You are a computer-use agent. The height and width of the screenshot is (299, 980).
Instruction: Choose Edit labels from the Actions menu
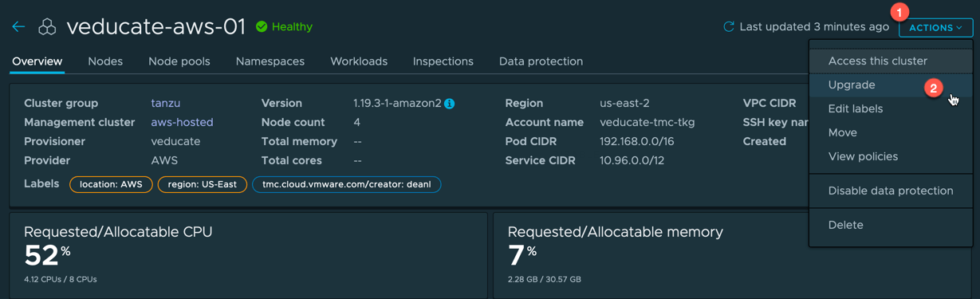pyautogui.click(x=891, y=108)
